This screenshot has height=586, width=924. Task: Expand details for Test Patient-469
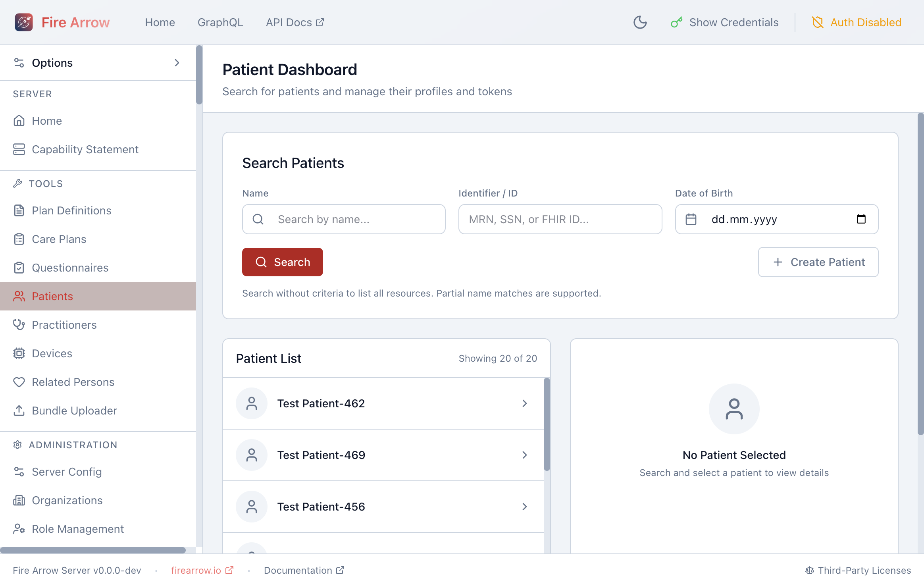click(525, 455)
